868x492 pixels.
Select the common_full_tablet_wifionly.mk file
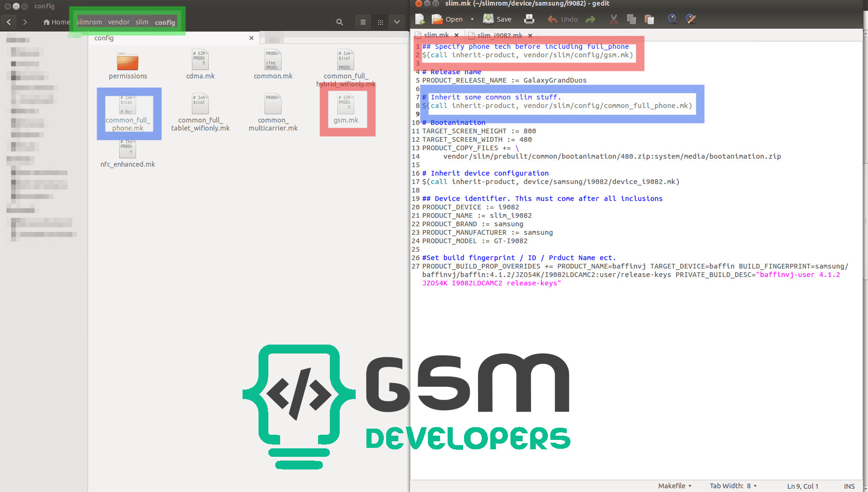(x=200, y=113)
